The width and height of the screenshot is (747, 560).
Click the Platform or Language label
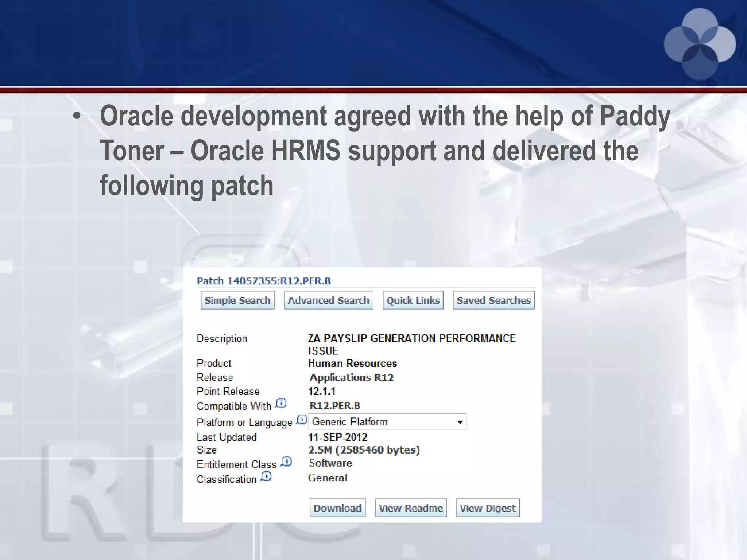click(x=244, y=423)
